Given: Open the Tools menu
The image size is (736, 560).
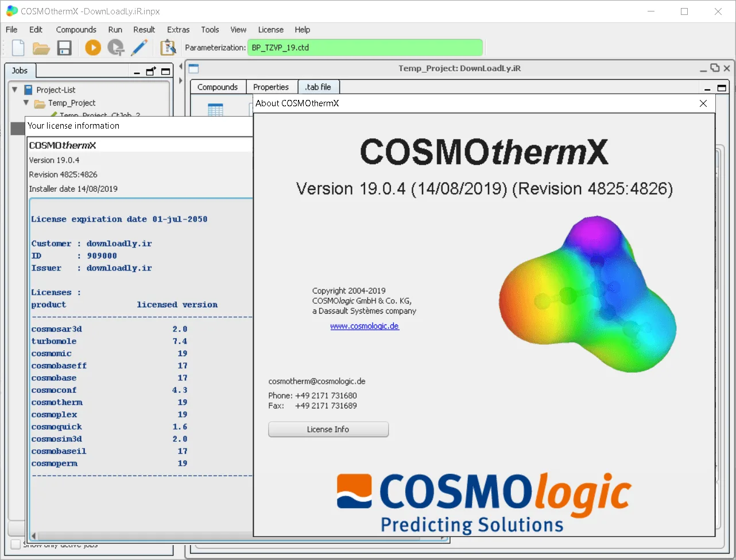Looking at the screenshot, I should [210, 29].
